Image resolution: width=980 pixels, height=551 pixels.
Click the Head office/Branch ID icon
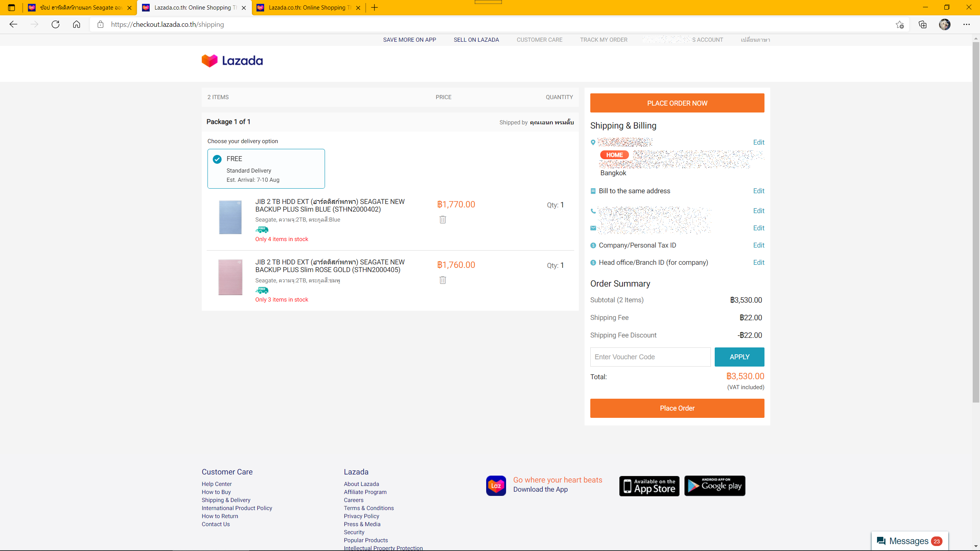point(593,262)
